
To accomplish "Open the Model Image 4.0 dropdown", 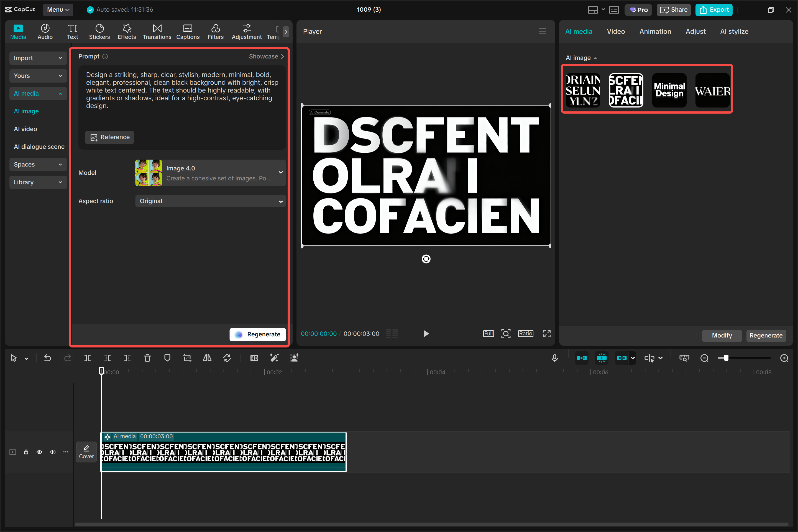I will point(210,173).
